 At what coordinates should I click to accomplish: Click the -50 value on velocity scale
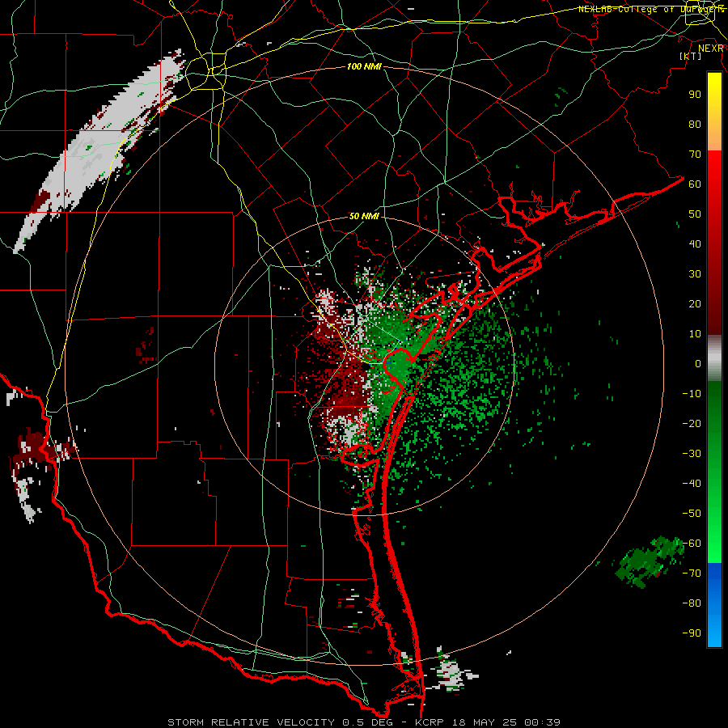tap(692, 514)
